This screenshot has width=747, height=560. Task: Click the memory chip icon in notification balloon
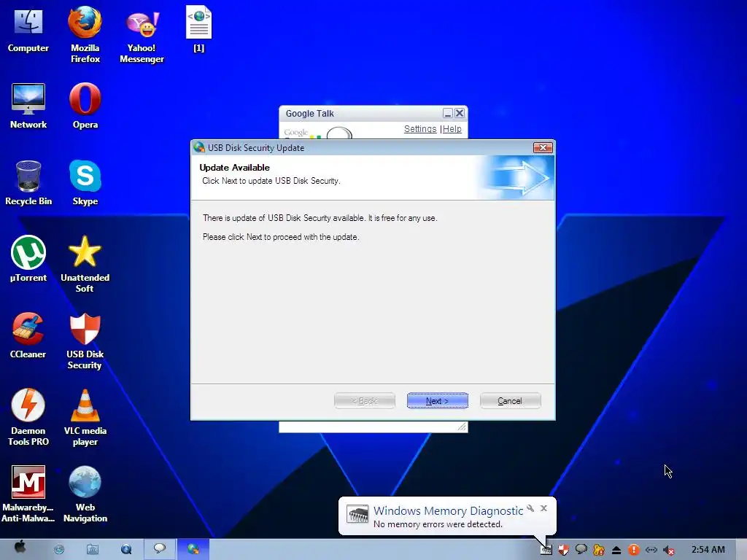click(357, 514)
